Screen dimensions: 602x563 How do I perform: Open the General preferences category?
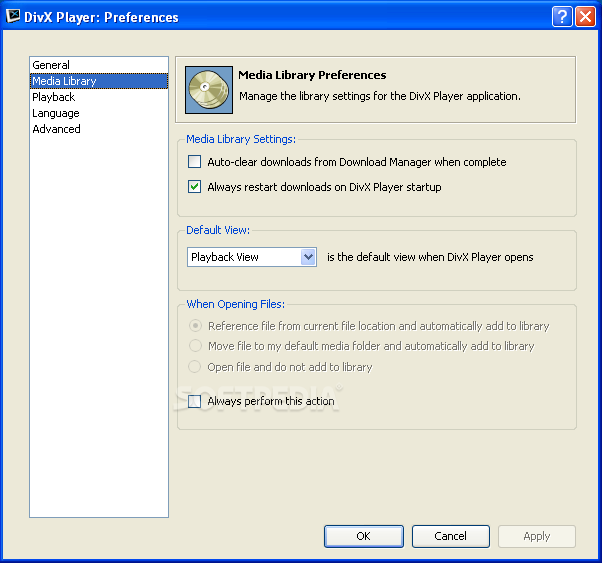coord(99,65)
